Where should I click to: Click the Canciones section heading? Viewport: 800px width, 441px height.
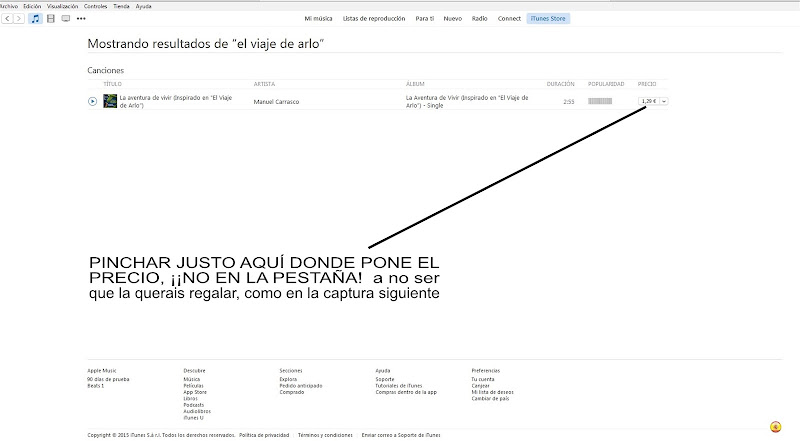click(x=106, y=70)
